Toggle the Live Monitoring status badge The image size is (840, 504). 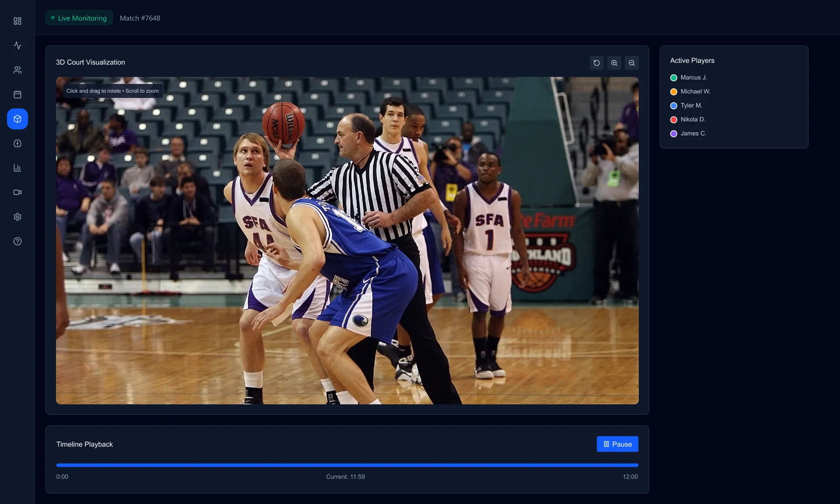79,18
